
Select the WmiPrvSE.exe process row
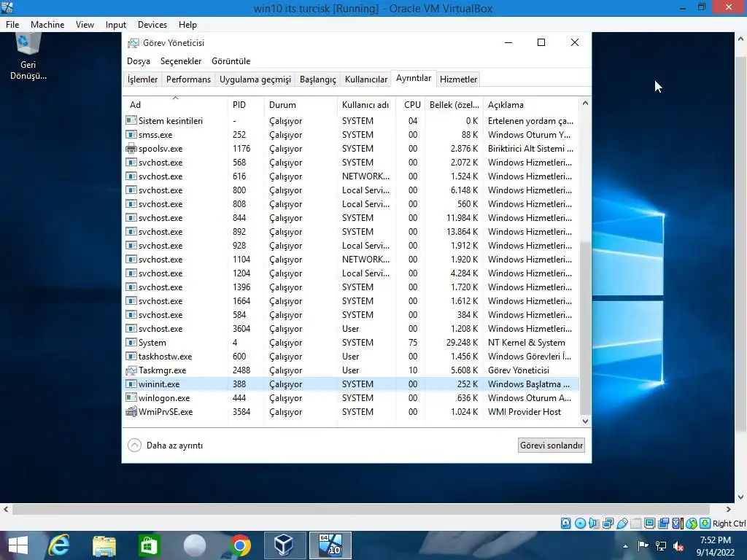pyautogui.click(x=352, y=412)
